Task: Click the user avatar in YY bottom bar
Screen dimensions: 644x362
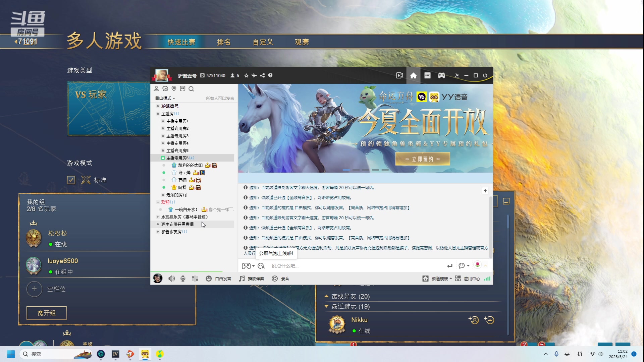Action: pyautogui.click(x=158, y=279)
